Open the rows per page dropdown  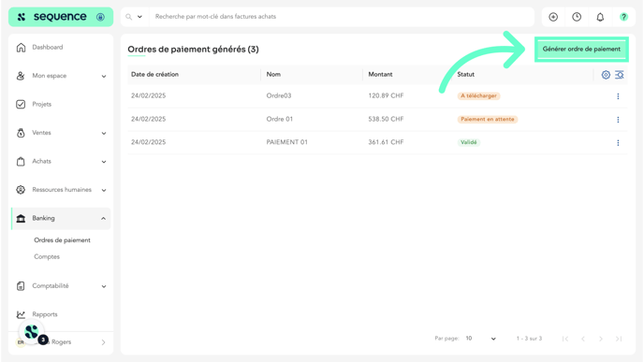click(x=481, y=339)
